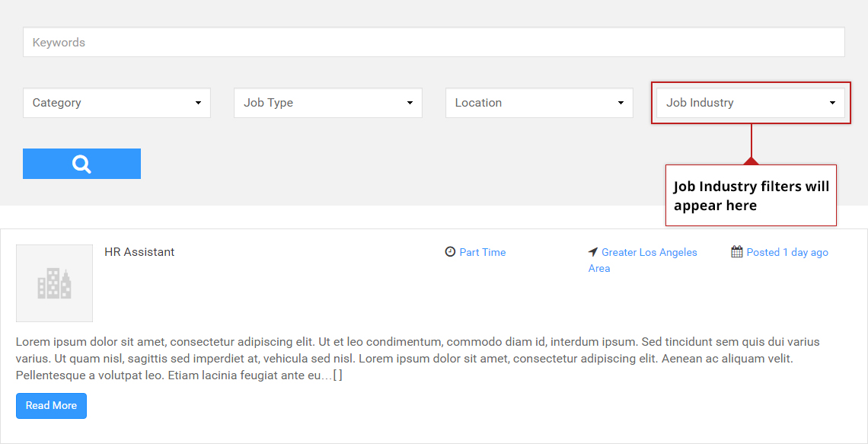Click the bracketed ellipsis link after the description
The height and width of the screenshot is (444, 868).
point(337,374)
